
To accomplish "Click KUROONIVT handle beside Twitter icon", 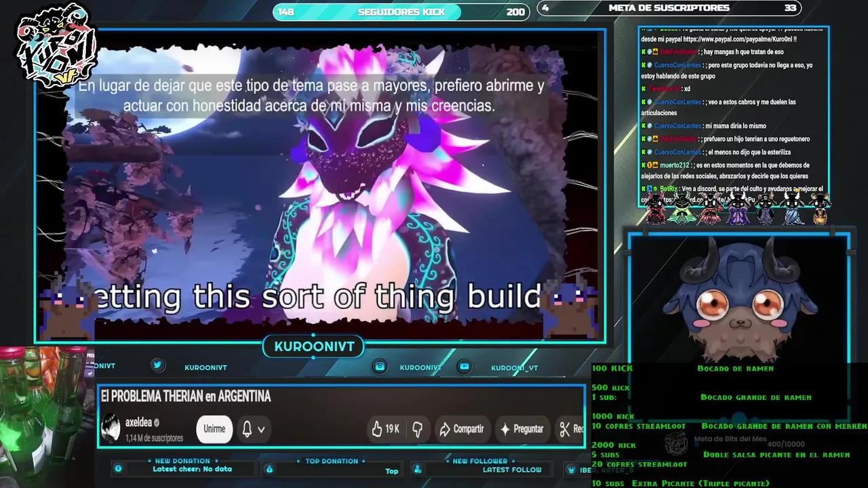I will tap(205, 367).
